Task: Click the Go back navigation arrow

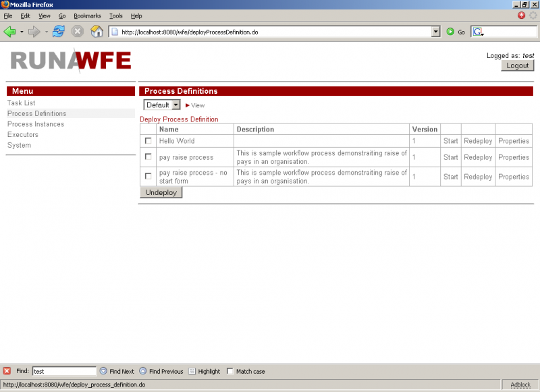Action: 11,31
